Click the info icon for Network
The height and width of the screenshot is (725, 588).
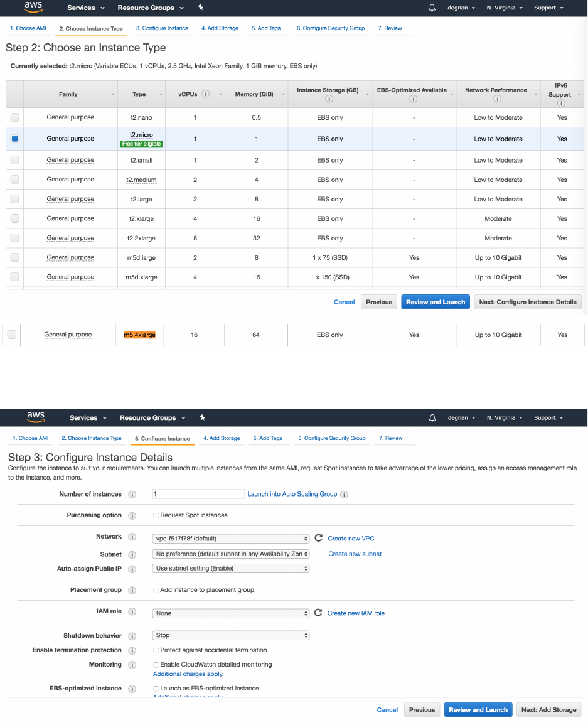pyautogui.click(x=132, y=537)
